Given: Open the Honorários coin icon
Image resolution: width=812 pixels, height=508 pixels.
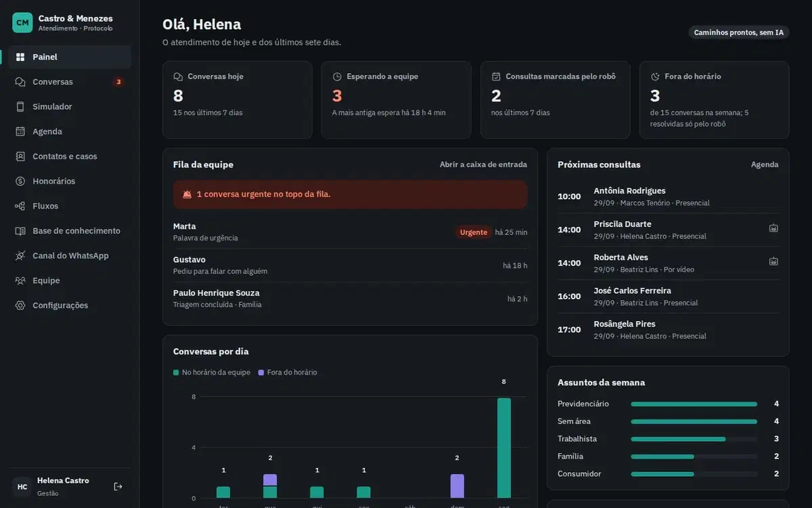Looking at the screenshot, I should pos(20,182).
